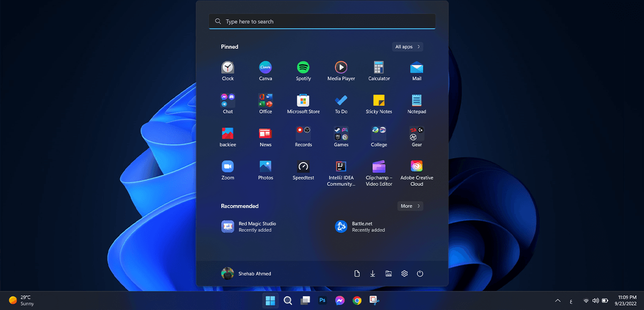The height and width of the screenshot is (310, 644).
Task: Open the weather widget showing 29°C Sunny
Action: (21, 300)
